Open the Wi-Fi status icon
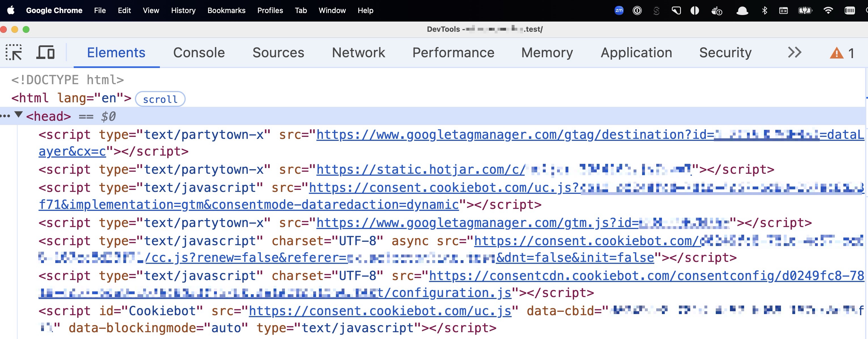Image resolution: width=868 pixels, height=339 pixels. click(x=828, y=10)
